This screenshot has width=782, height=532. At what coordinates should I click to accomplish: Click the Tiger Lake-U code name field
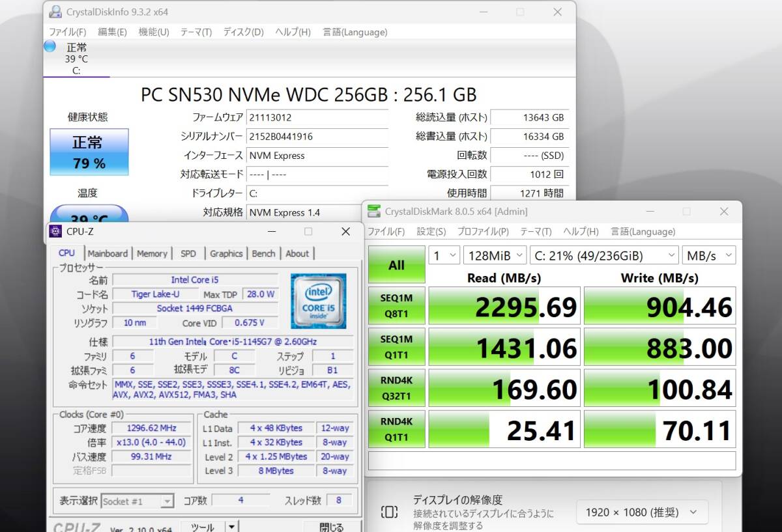(x=155, y=294)
